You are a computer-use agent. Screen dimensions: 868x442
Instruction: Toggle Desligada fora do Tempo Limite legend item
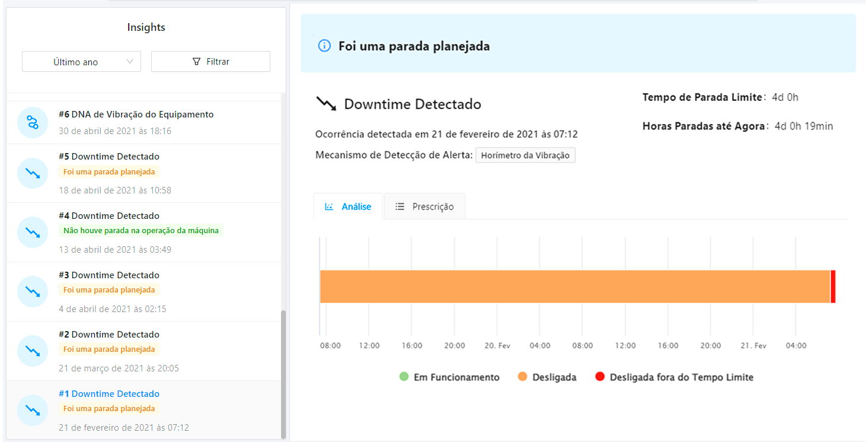tap(674, 377)
